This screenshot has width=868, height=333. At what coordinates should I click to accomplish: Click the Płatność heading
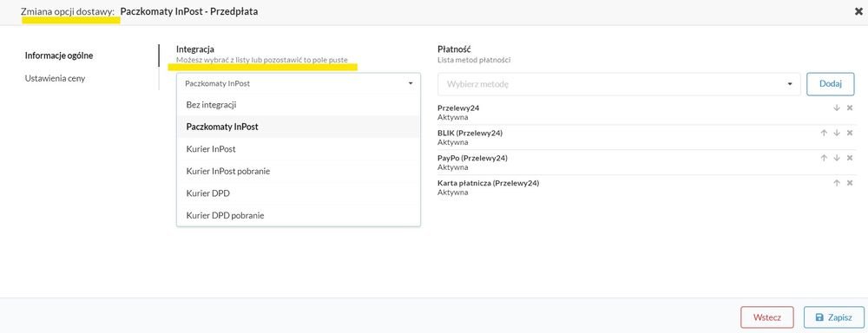click(x=454, y=49)
